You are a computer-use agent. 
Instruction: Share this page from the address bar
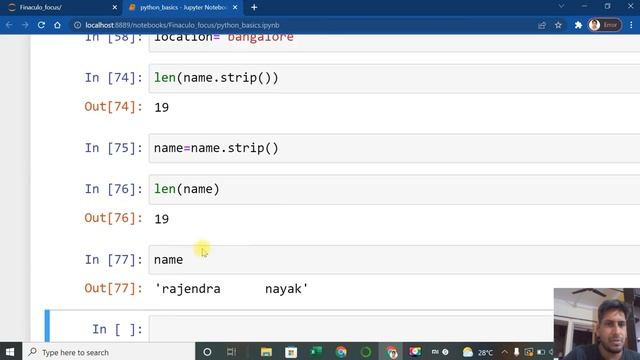[x=542, y=25]
